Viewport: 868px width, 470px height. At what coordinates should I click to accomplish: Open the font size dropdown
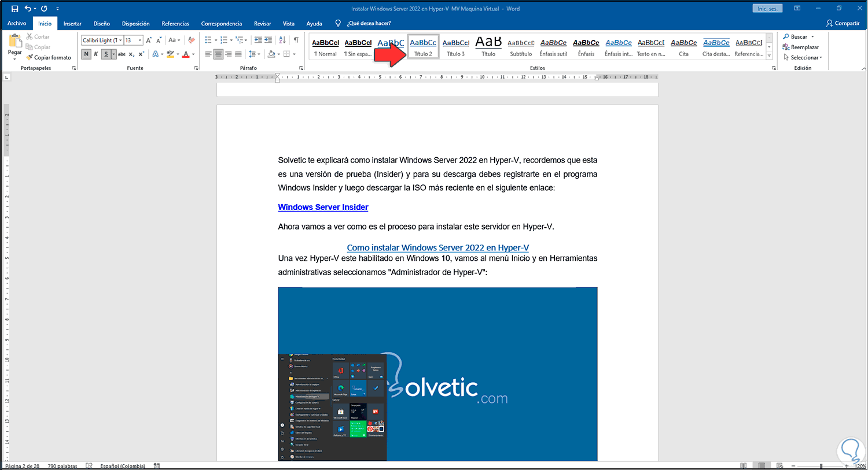pos(140,40)
